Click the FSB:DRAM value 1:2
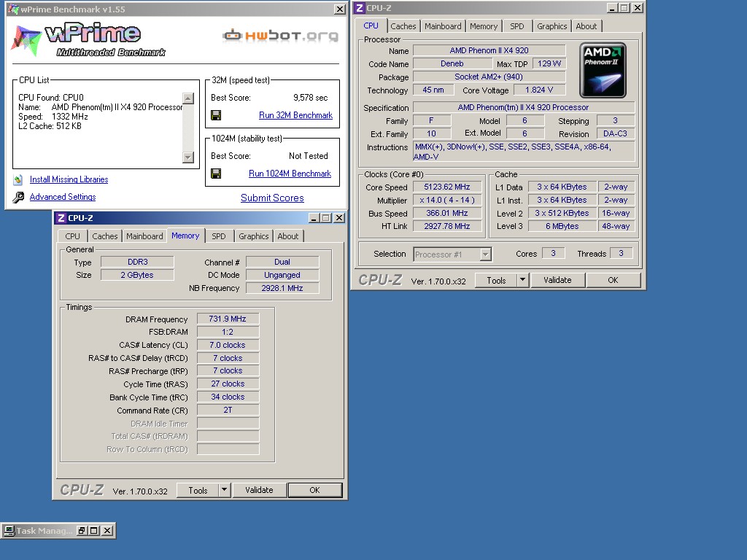 228,332
